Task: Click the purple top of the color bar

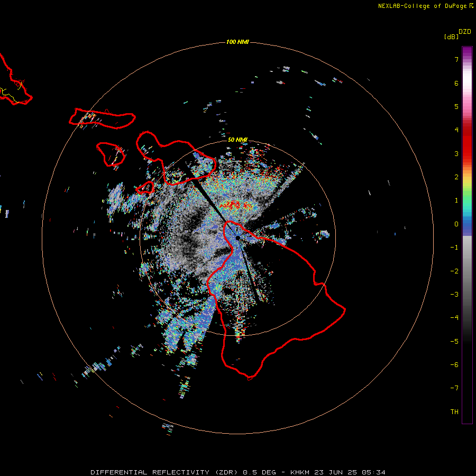Action: click(467, 52)
